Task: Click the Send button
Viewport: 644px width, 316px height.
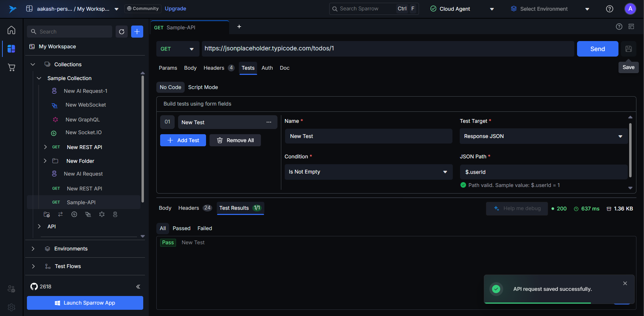Action: (x=597, y=49)
